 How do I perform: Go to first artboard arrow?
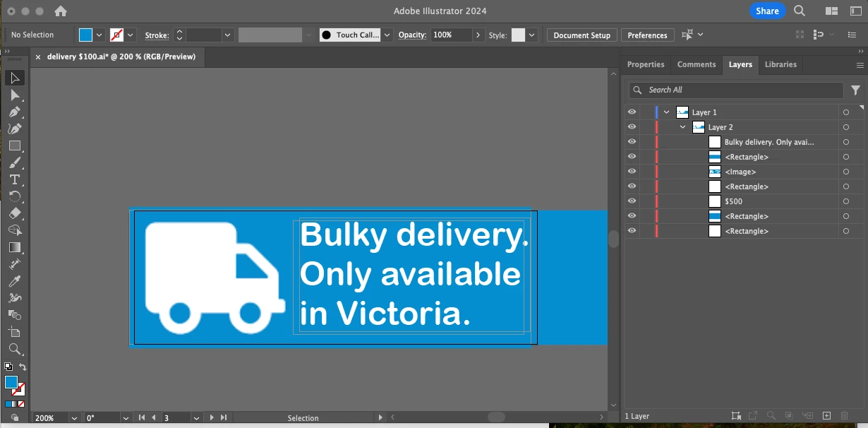[142, 418]
